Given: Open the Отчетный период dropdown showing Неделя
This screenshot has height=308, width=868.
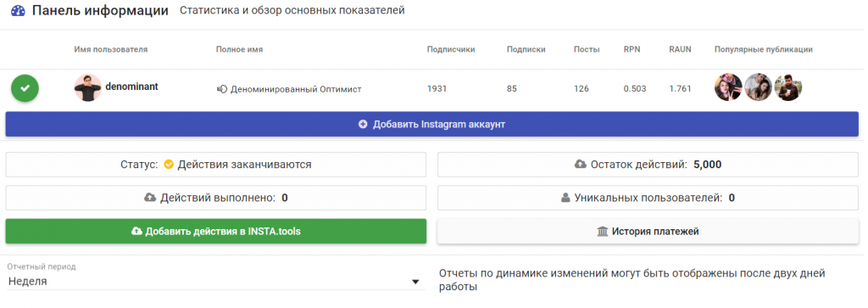Looking at the screenshot, I should point(215,282).
